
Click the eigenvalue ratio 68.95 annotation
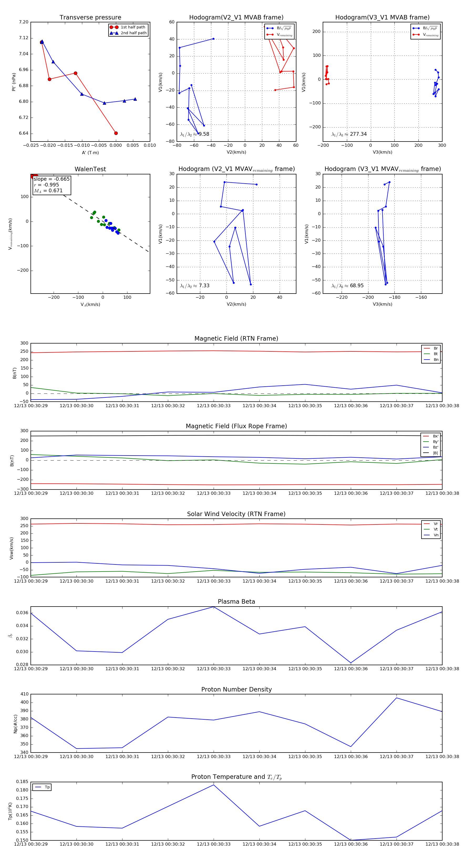pyautogui.click(x=347, y=286)
